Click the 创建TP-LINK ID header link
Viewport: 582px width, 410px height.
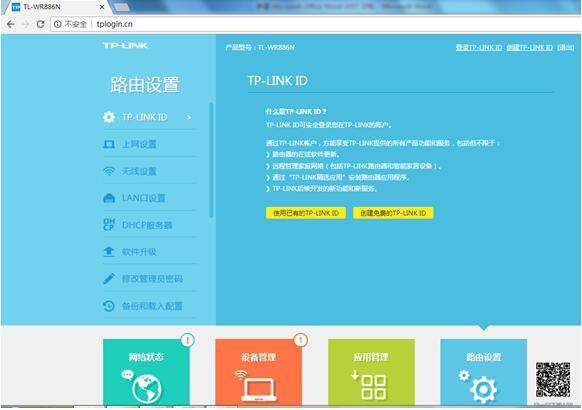(530, 47)
